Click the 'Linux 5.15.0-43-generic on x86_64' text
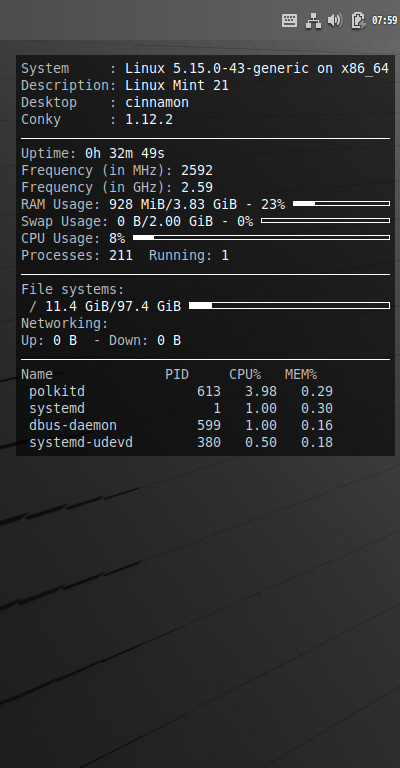Viewport: 400px width, 768px height. coord(257,69)
